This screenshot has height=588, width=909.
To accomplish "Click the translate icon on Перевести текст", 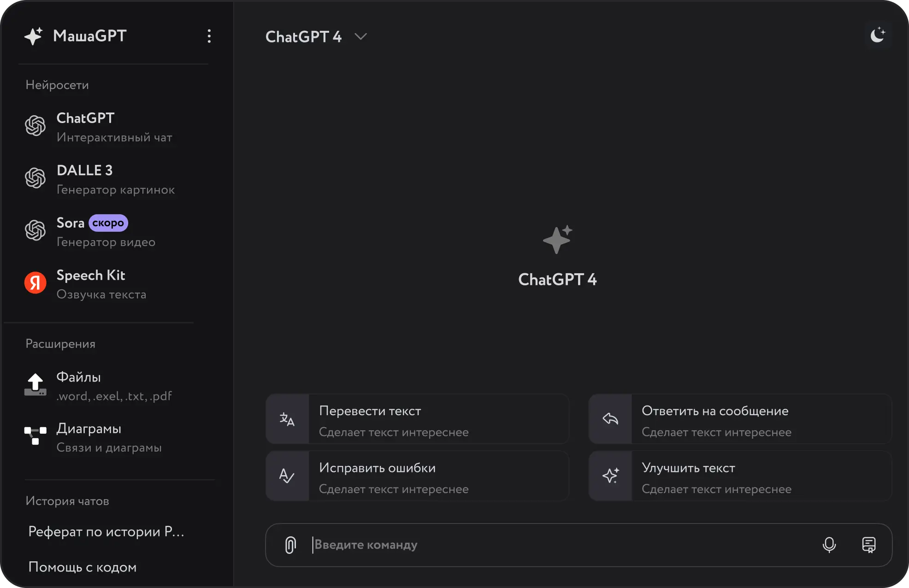I will [x=287, y=419].
